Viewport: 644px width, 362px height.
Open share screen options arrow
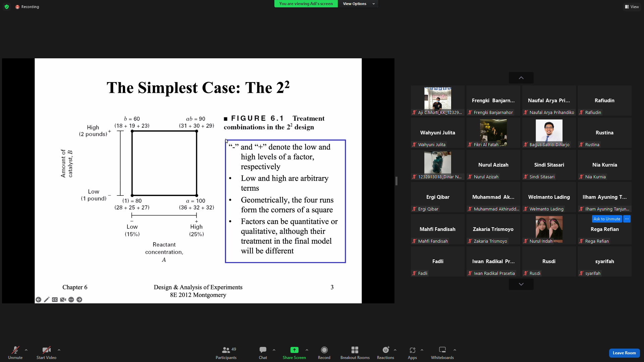click(307, 350)
